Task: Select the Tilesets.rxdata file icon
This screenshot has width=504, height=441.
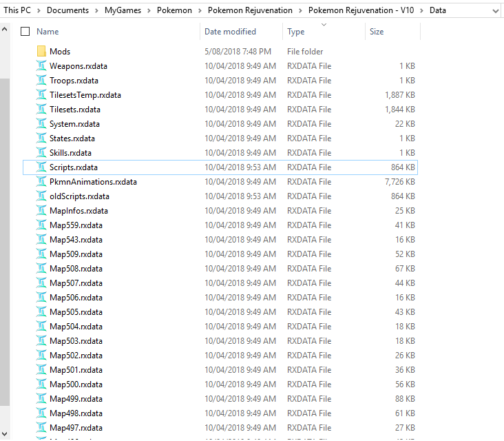Action: (x=41, y=110)
